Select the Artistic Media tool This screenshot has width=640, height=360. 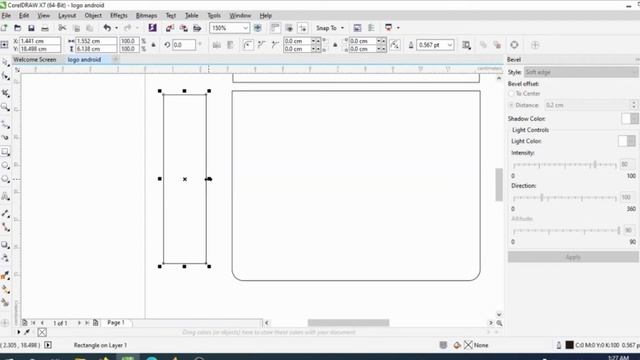(5, 138)
